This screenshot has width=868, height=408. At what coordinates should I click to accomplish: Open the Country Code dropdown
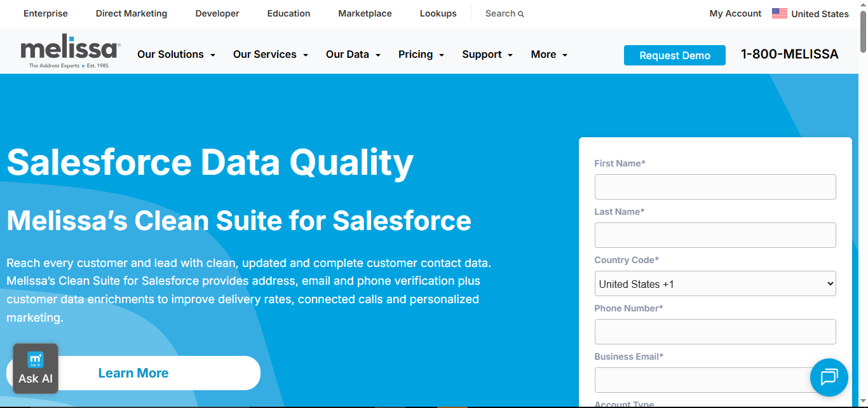715,284
